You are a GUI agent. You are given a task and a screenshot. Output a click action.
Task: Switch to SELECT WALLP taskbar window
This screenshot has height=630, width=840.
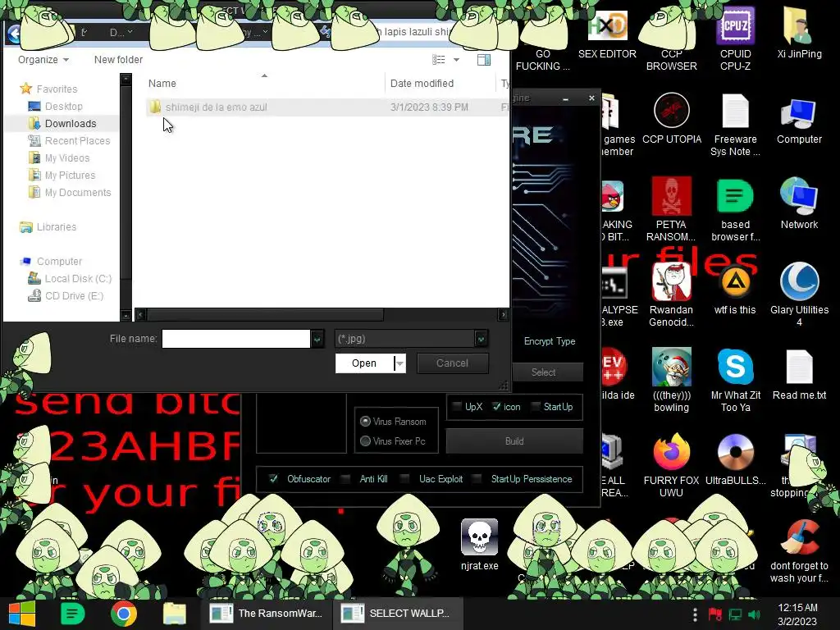coord(396,614)
